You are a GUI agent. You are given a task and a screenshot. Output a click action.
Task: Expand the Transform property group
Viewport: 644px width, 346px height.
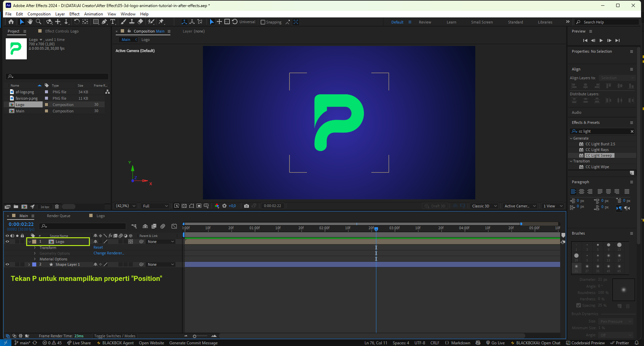[x=35, y=248]
